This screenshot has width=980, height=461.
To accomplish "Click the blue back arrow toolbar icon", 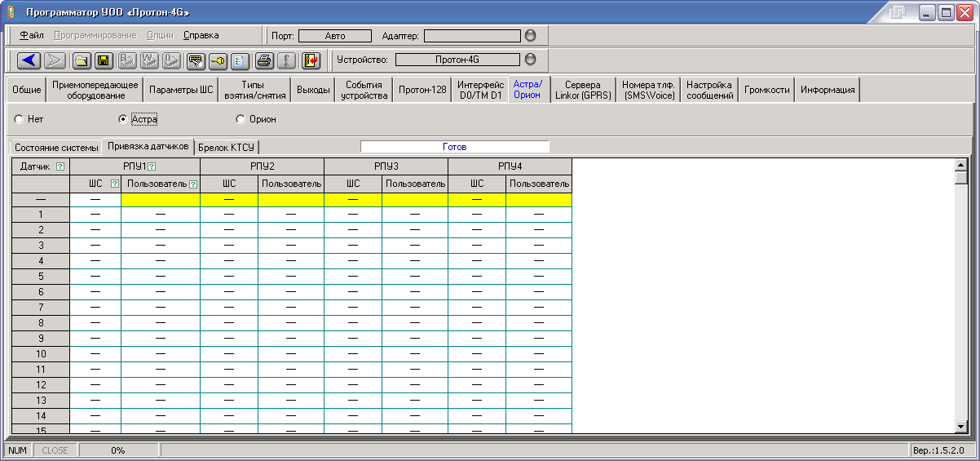I will coord(29,60).
